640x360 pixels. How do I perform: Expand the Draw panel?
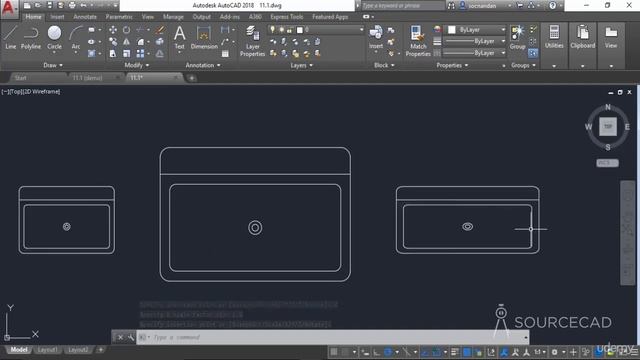(x=53, y=65)
